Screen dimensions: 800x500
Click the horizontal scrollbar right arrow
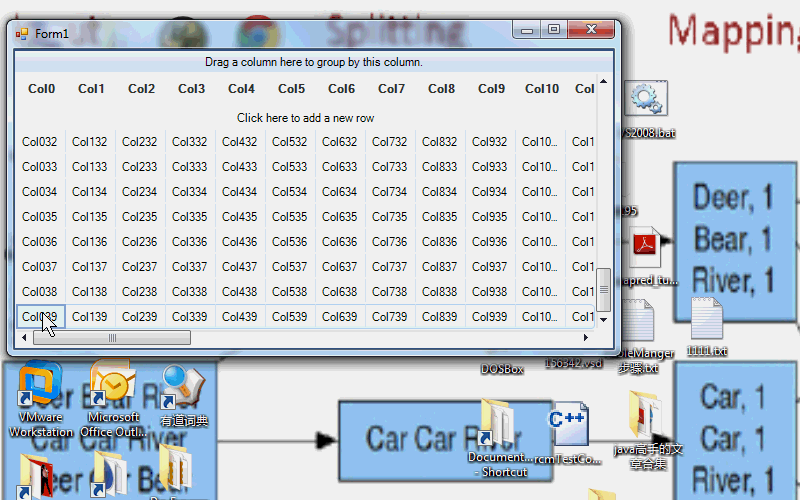tap(586, 337)
